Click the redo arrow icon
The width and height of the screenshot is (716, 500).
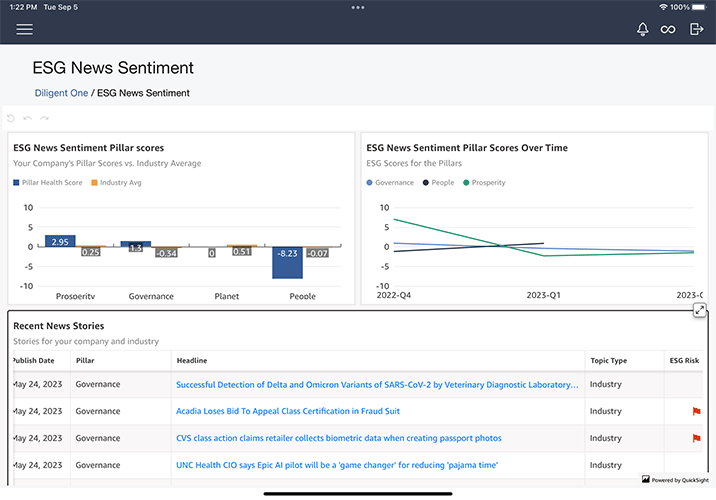click(44, 118)
